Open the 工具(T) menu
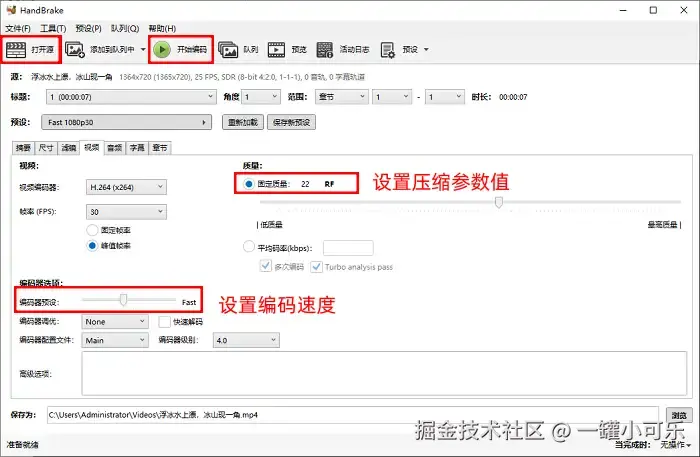700x457 pixels. tap(53, 29)
